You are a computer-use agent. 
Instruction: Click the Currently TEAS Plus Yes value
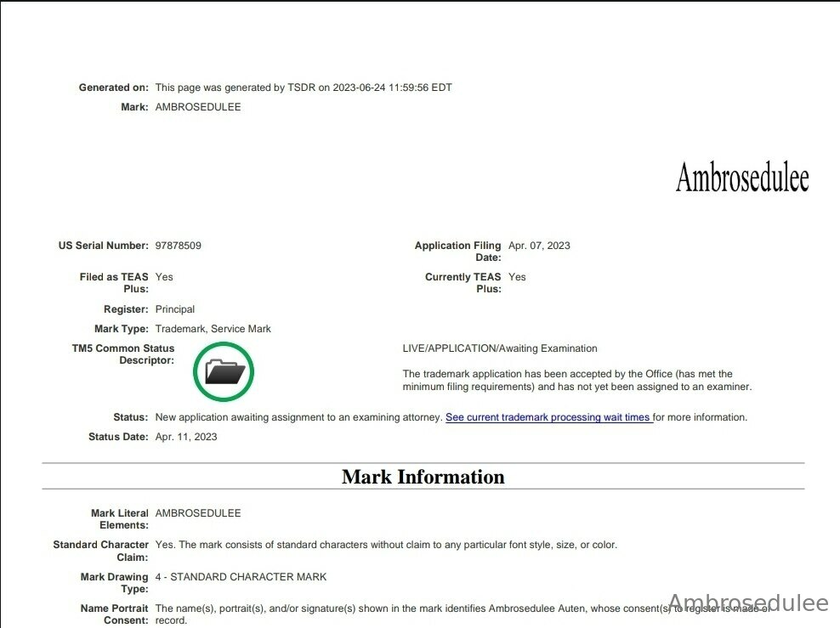coord(517,277)
